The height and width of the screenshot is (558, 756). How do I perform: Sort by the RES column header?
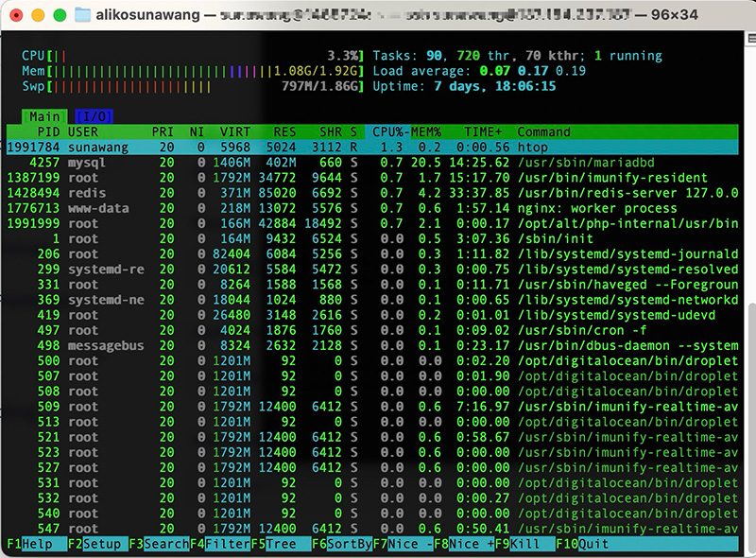click(284, 131)
